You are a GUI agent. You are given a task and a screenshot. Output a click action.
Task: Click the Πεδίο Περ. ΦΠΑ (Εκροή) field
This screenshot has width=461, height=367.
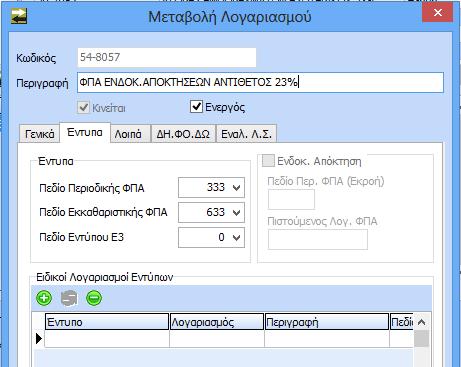[x=291, y=199]
